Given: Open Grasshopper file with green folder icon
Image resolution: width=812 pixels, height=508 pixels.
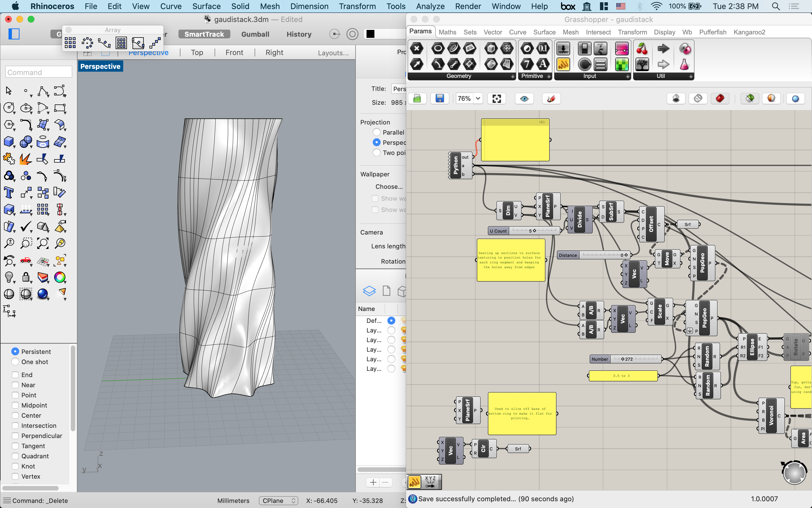Looking at the screenshot, I should (x=417, y=98).
